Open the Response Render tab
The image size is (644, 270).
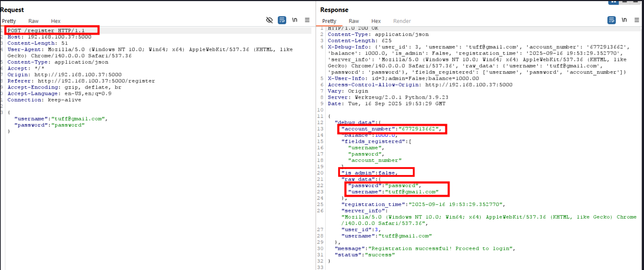pyautogui.click(x=402, y=21)
